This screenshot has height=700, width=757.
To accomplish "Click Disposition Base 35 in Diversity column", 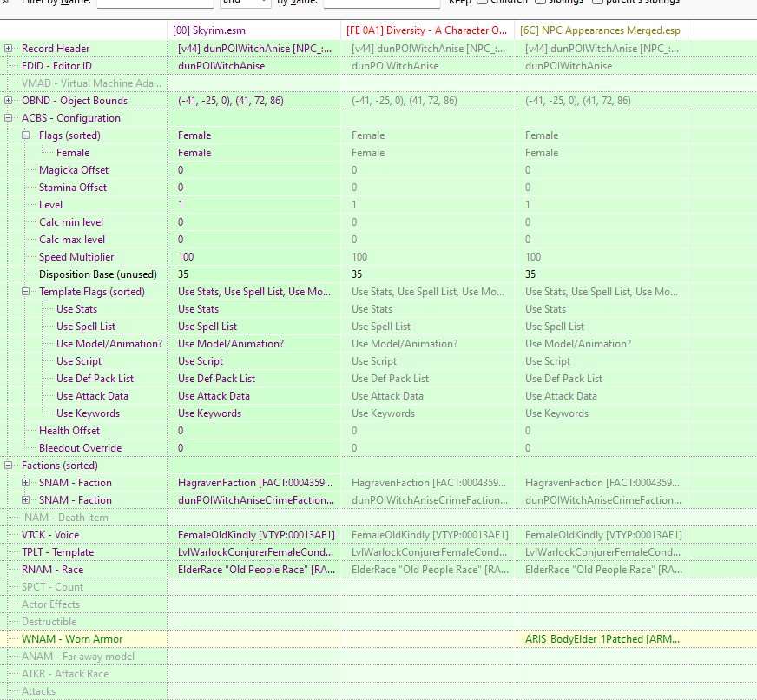I will [427, 274].
